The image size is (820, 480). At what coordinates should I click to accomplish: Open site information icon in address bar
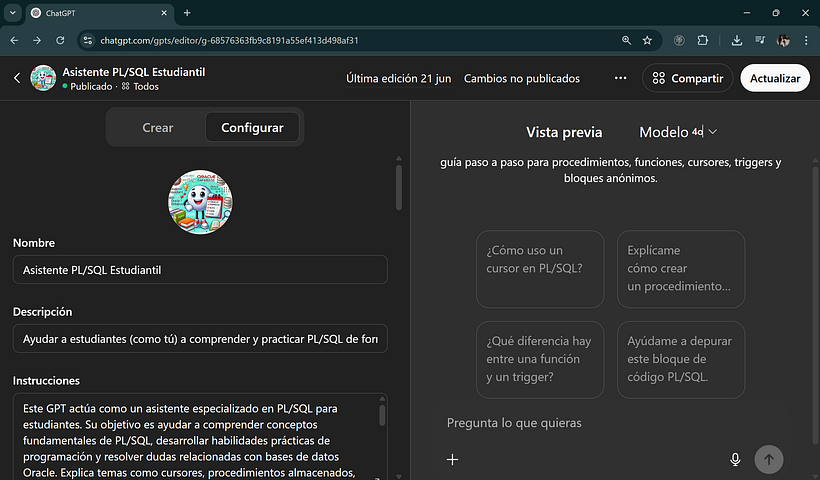[87, 40]
